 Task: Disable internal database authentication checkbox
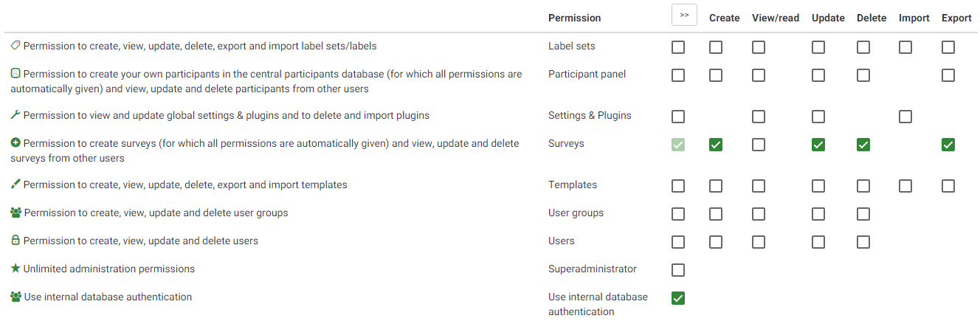tap(678, 299)
